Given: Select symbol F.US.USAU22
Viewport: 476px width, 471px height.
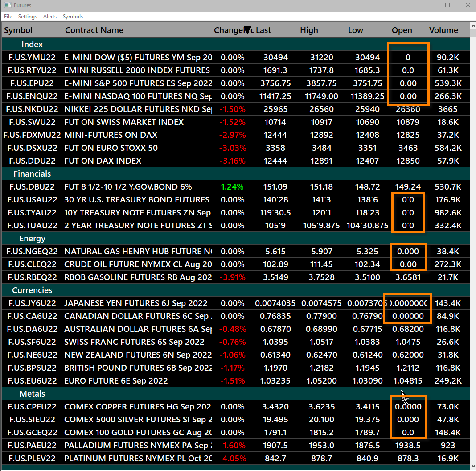Looking at the screenshot, I should [32, 200].
